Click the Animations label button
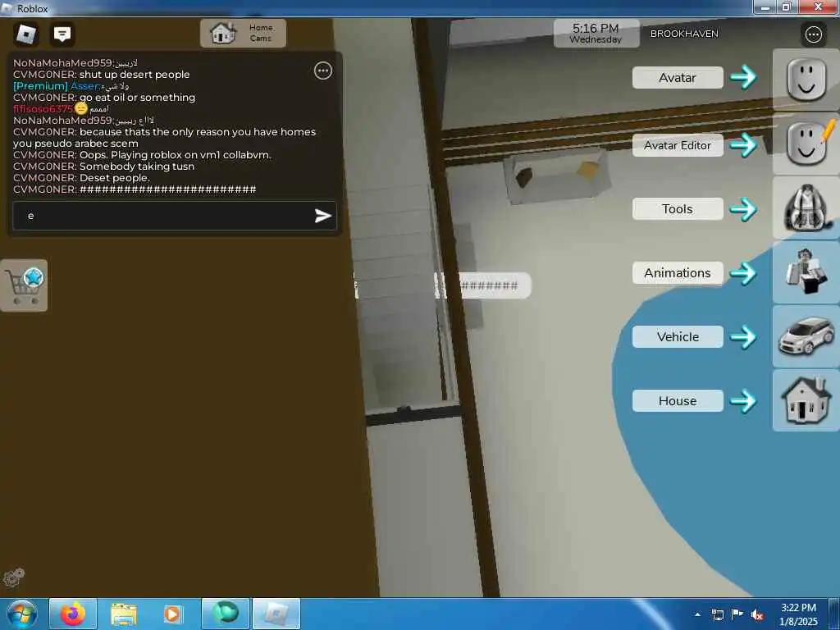The width and height of the screenshot is (840, 630). pyautogui.click(x=677, y=272)
